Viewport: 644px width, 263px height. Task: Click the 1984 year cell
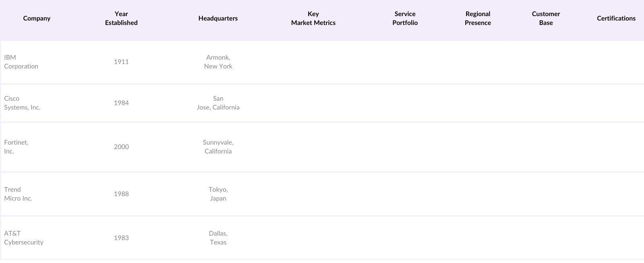(x=121, y=103)
